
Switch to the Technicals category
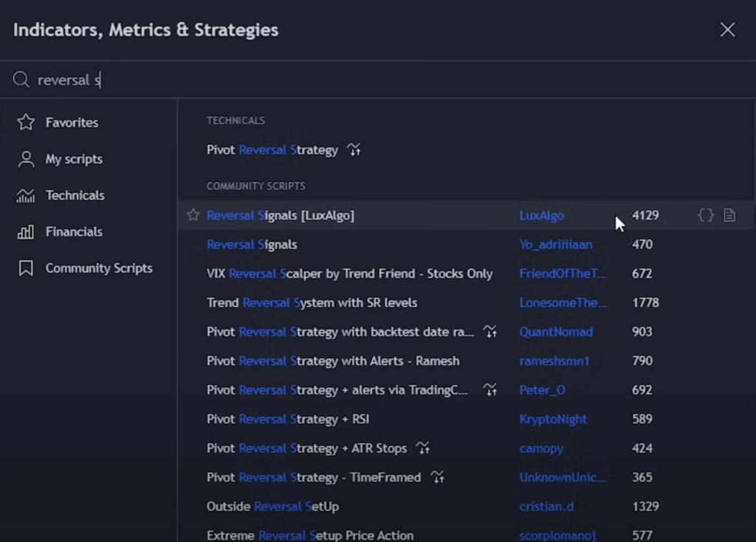pyautogui.click(x=75, y=196)
